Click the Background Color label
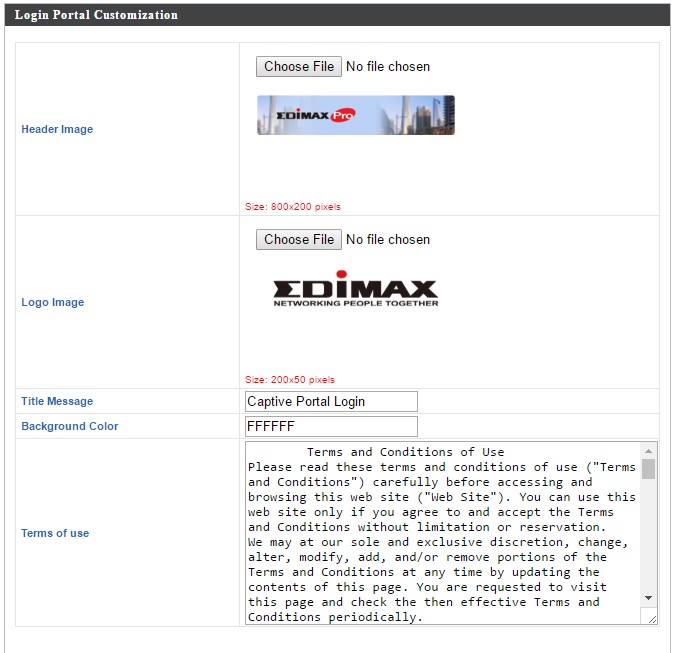Image resolution: width=678 pixels, height=653 pixels. tap(70, 426)
